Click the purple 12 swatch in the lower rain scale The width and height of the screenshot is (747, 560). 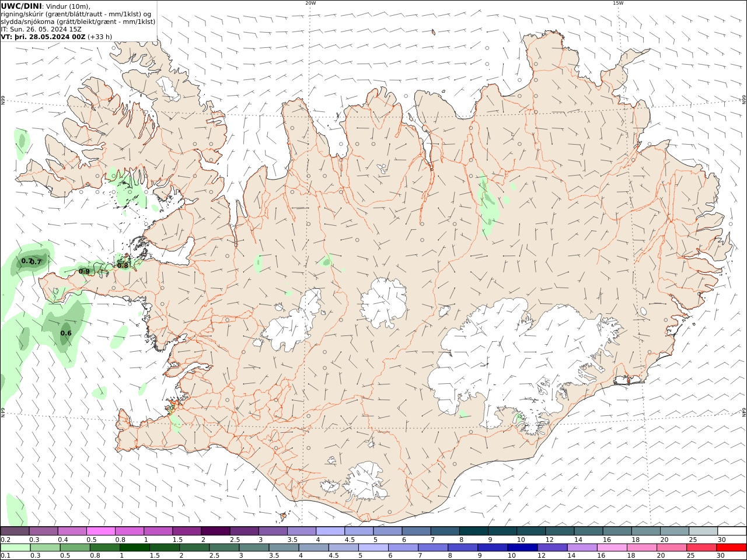(x=552, y=548)
